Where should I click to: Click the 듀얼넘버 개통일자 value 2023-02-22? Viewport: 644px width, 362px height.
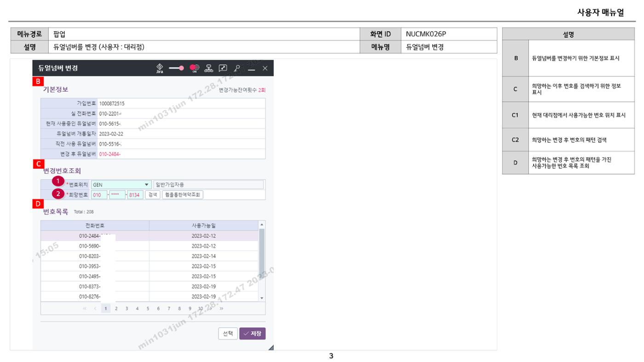tap(111, 134)
